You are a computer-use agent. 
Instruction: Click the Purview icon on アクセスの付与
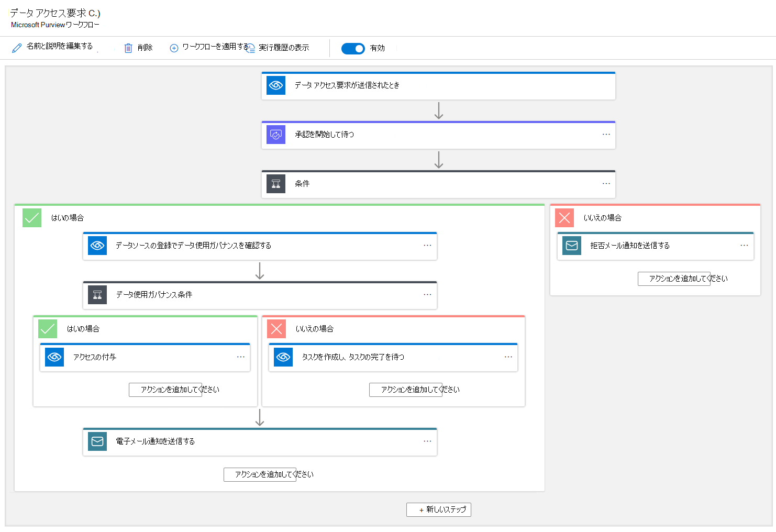(x=54, y=357)
